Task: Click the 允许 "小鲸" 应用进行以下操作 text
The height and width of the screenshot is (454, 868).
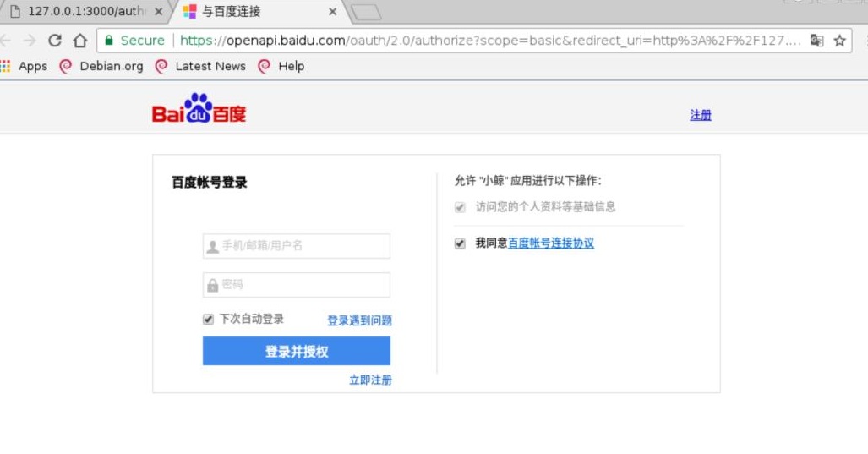Action: coord(528,180)
